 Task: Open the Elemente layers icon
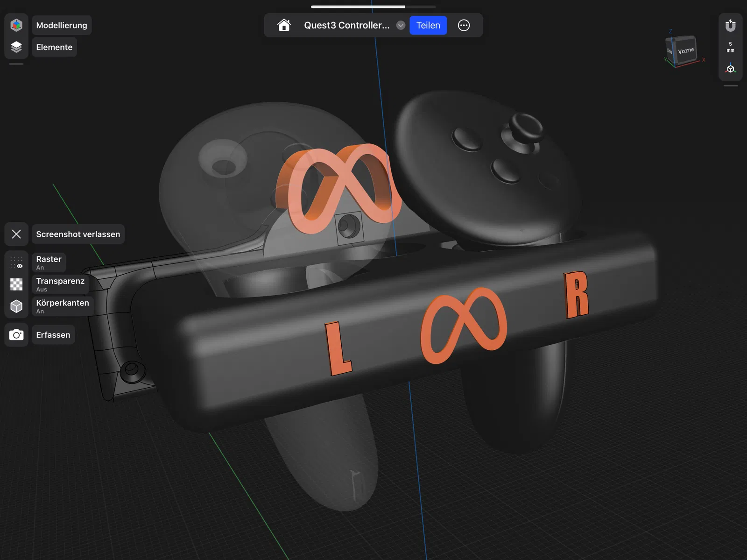tap(16, 47)
